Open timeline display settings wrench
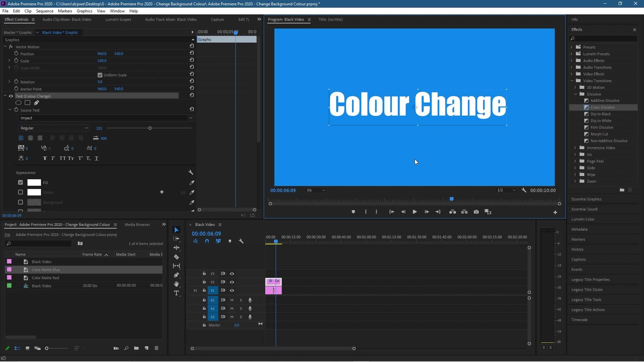The width and height of the screenshot is (644, 362). click(x=241, y=241)
